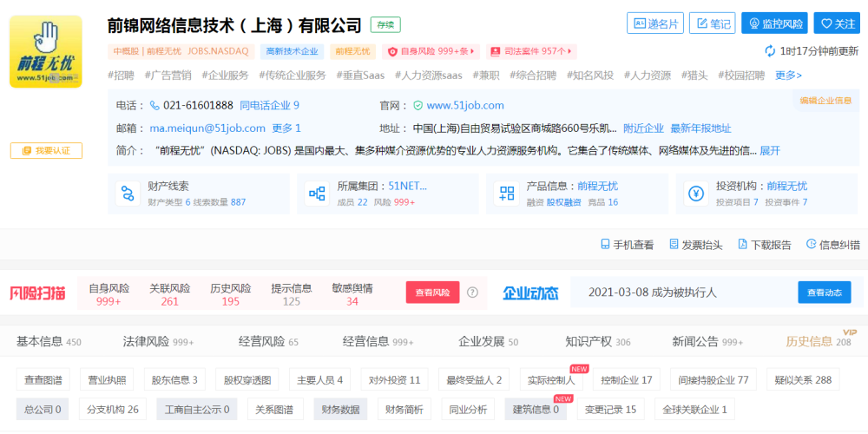Viewport: 868px width, 434px height.
Task: Click the refresh update icon
Action: 770,51
